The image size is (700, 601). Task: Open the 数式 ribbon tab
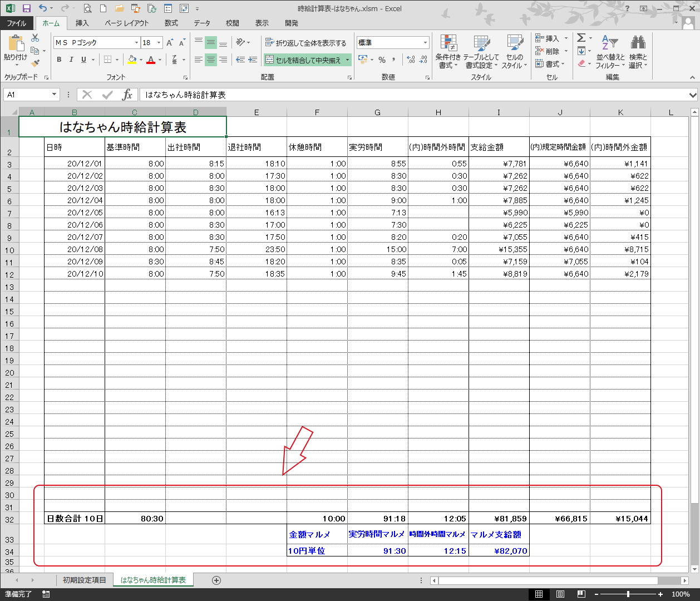click(171, 23)
